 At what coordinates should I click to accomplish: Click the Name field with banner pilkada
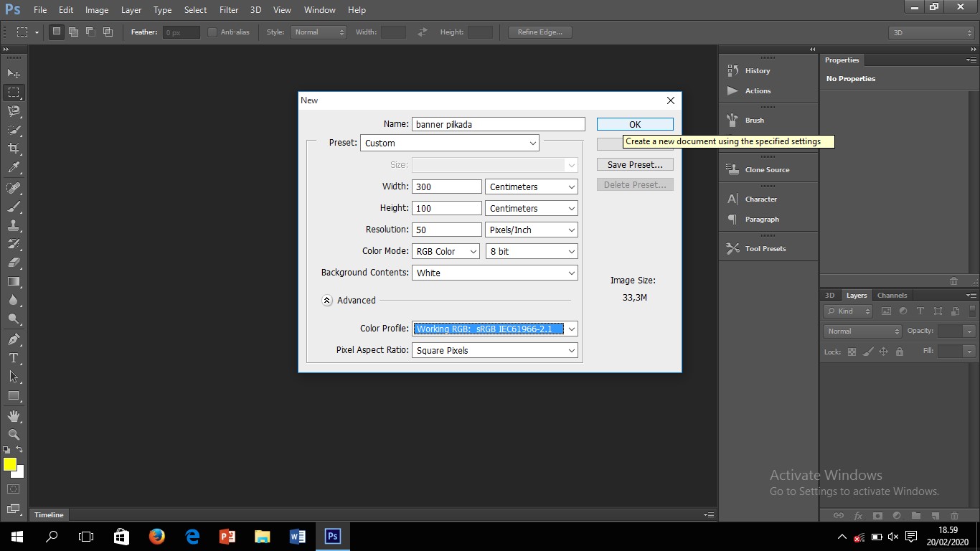(499, 124)
